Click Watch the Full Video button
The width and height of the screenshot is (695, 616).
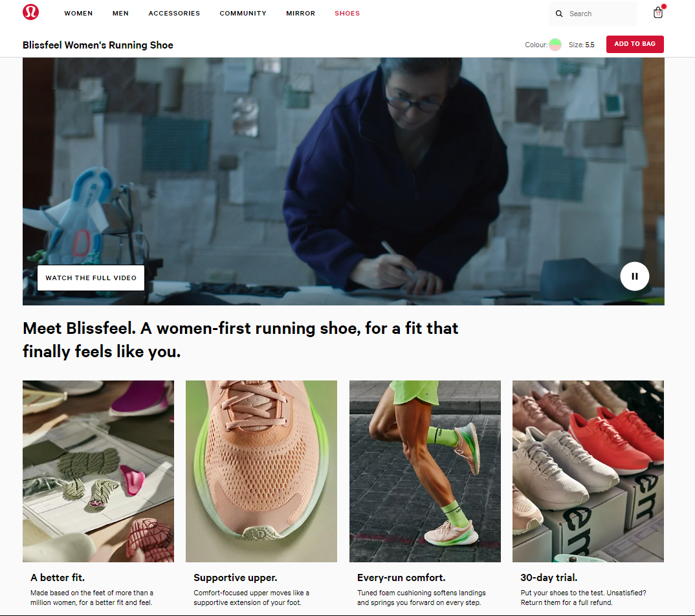91,278
